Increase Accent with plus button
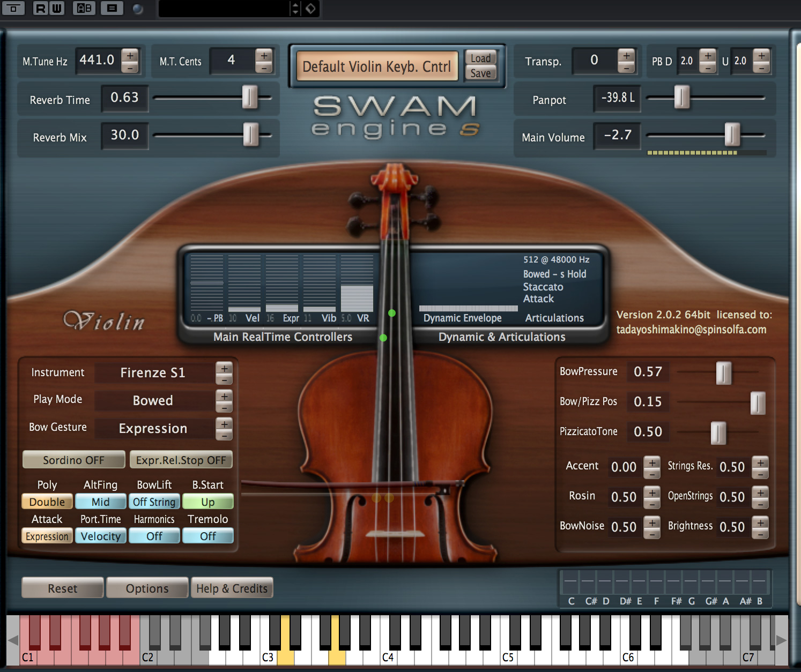Viewport: 801px width, 672px height. click(651, 462)
